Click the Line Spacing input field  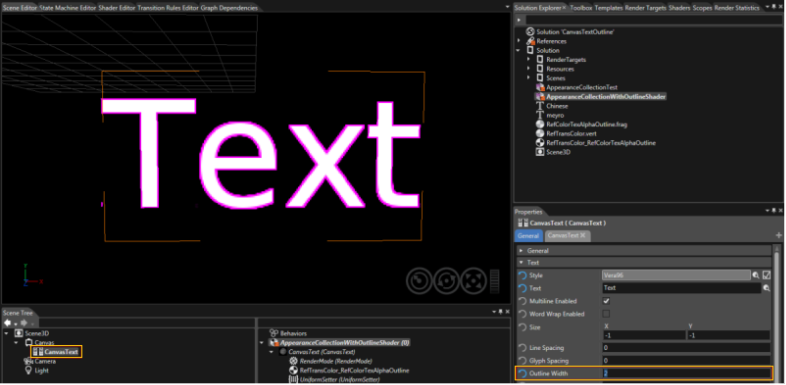point(686,348)
